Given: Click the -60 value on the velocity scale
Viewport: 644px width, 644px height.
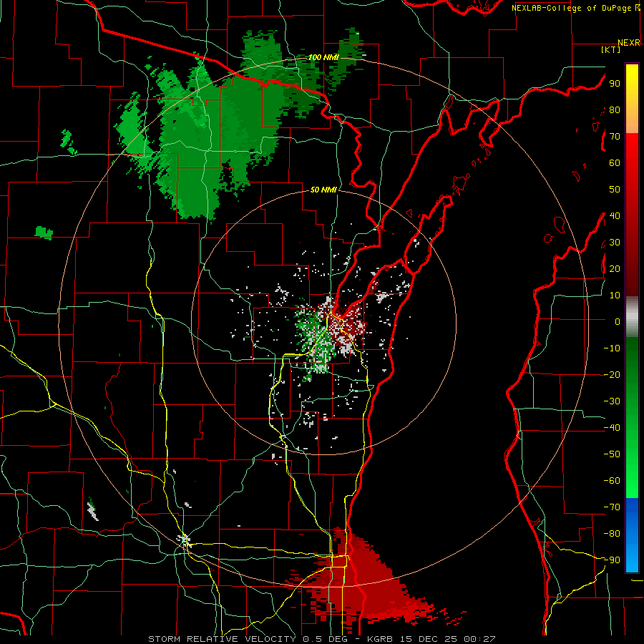Looking at the screenshot, I should [612, 481].
